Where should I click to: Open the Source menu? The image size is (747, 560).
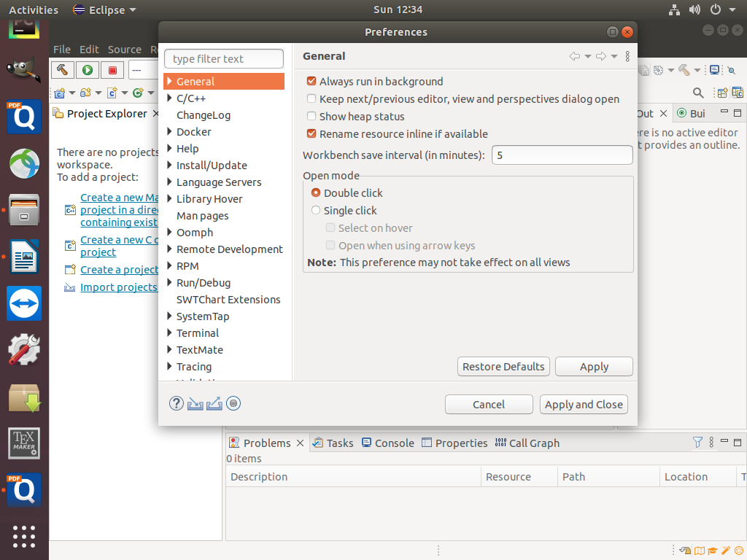click(124, 50)
